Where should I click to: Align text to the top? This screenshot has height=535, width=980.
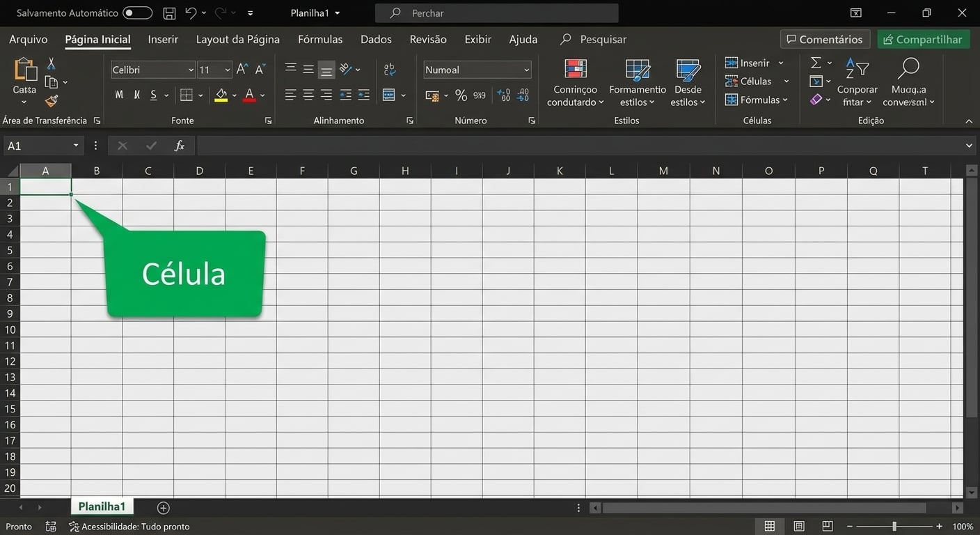[x=291, y=69]
